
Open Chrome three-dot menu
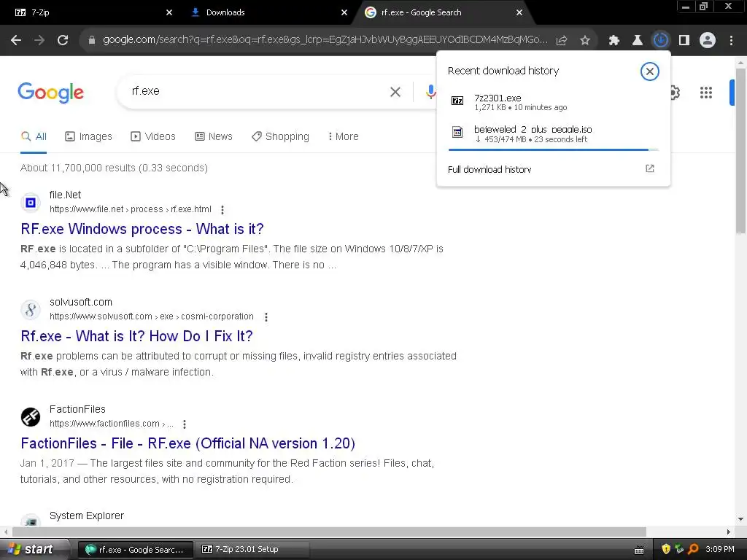click(x=731, y=41)
